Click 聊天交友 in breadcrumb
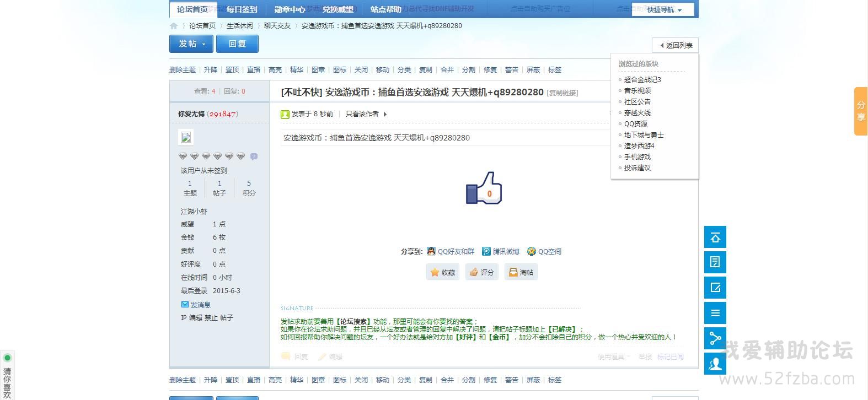Viewport: 868px width, 400px height. coord(277,26)
